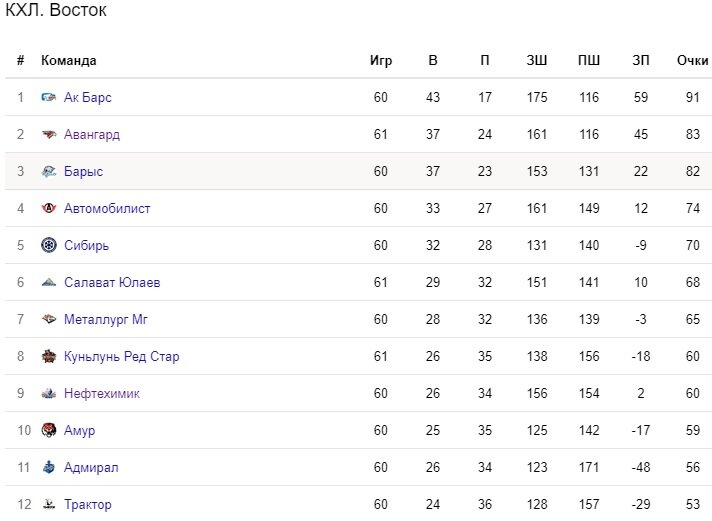The image size is (712, 521).
Task: Select the ЗШ column header
Action: coord(537,60)
